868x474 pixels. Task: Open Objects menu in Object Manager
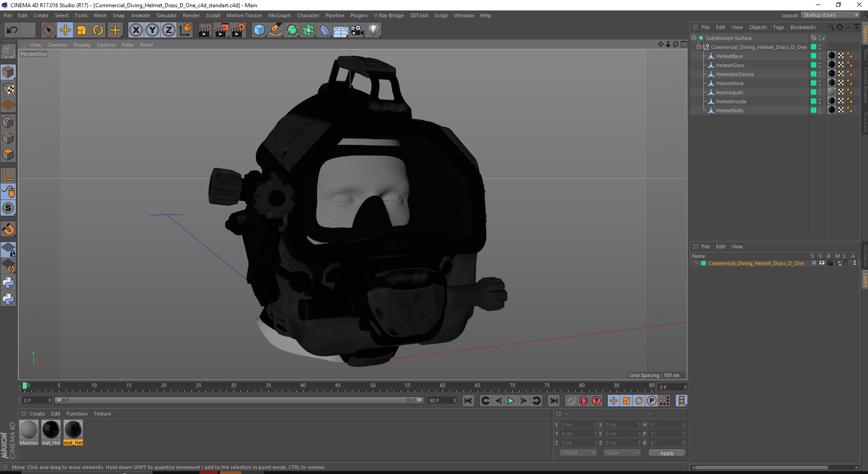coord(758,27)
